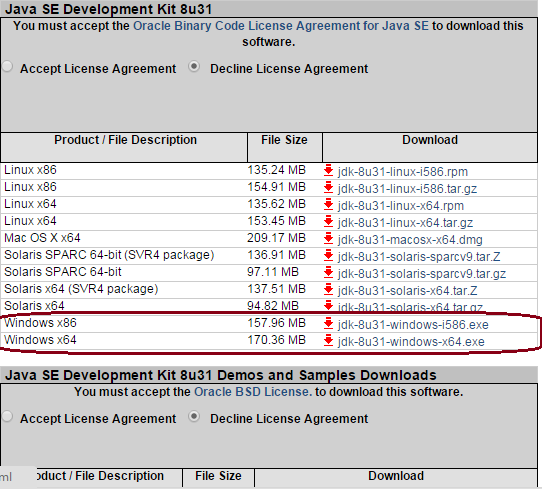Click Solaris SPARC 64-bit (SVR4 package) description
The width and height of the screenshot is (542, 489).
[x=109, y=255]
